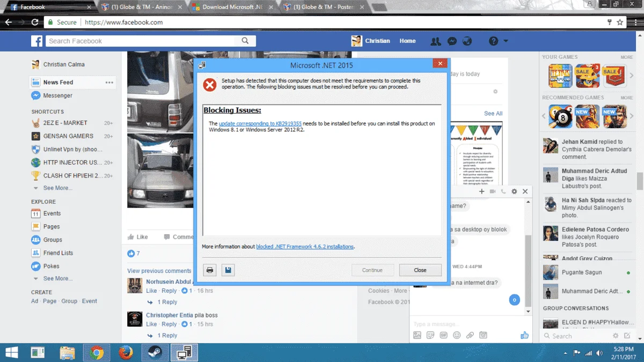Open File Explorer in the taskbar
The height and width of the screenshot is (362, 644).
point(67,353)
